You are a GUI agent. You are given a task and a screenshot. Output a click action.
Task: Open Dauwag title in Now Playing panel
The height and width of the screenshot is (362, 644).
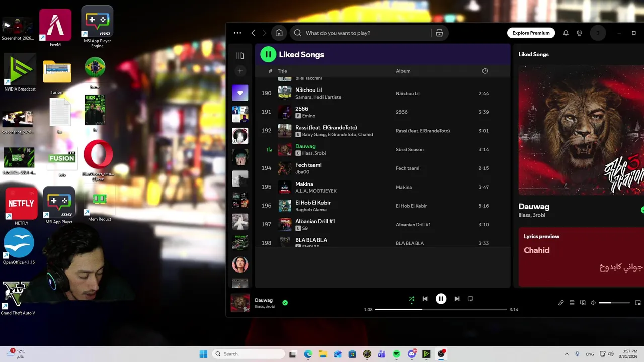pyautogui.click(x=534, y=207)
